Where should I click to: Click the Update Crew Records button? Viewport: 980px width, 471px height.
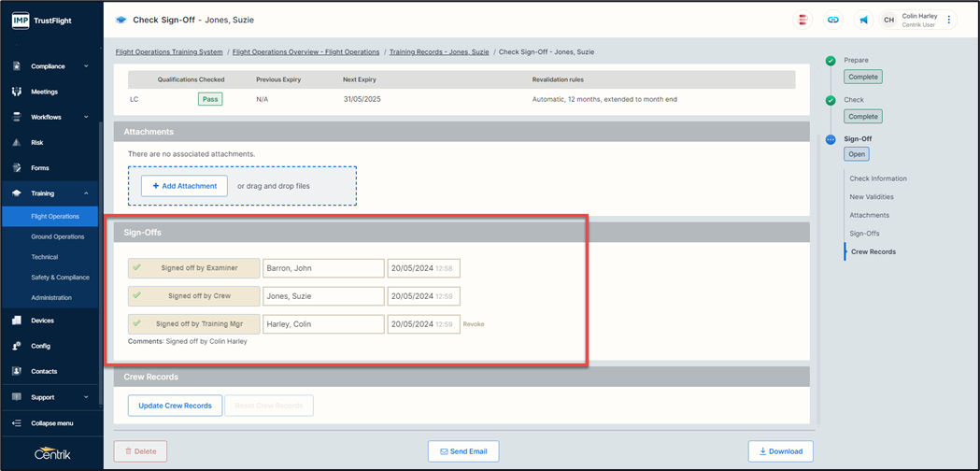175,406
